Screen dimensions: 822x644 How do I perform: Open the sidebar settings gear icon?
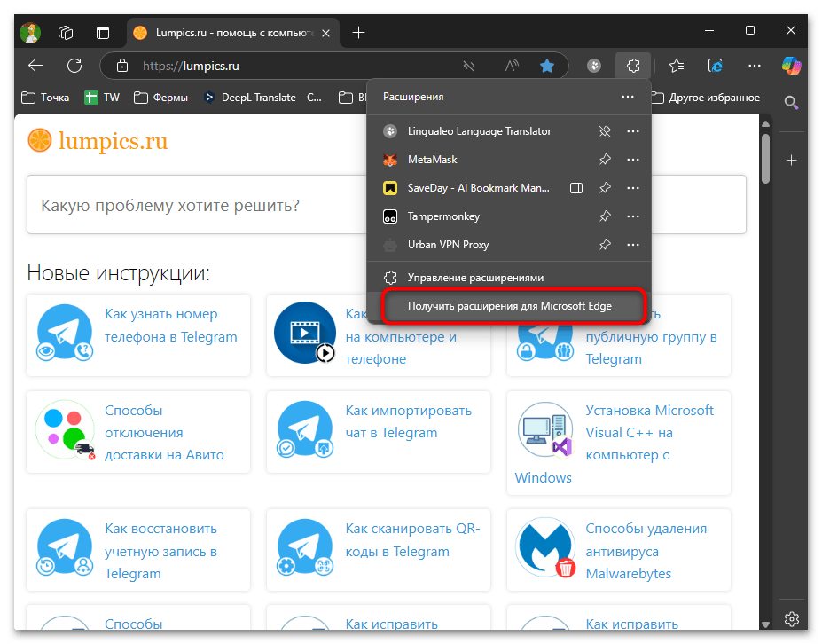pos(792,619)
